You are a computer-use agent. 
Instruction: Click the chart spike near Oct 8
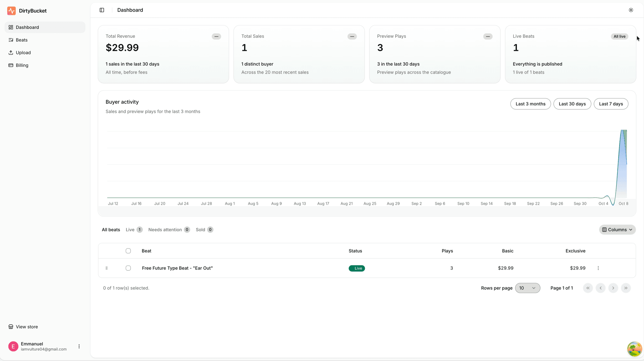622,164
